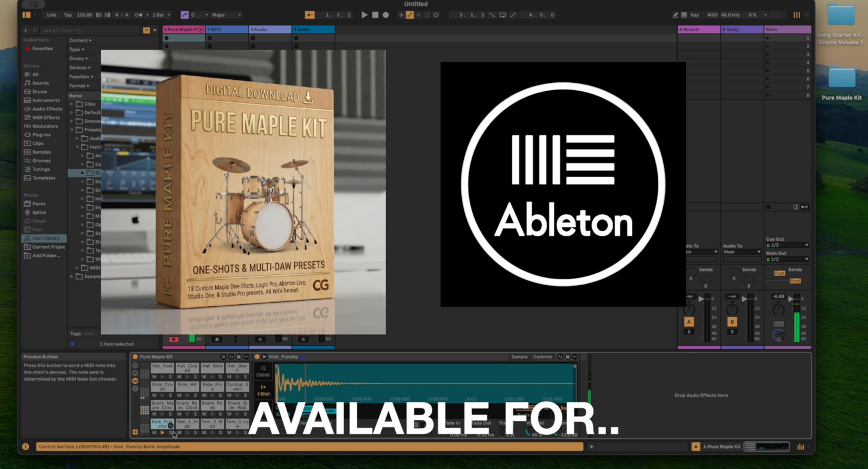Open the Cue Out 1/2 dropdown
The height and width of the screenshot is (469, 868).
(x=788, y=245)
